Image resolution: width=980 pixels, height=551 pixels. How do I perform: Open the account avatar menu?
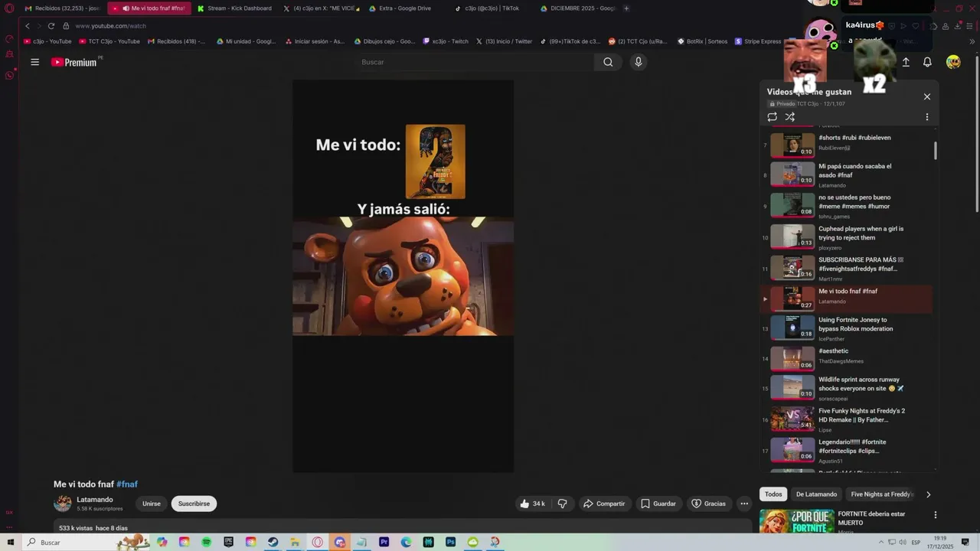tap(953, 62)
